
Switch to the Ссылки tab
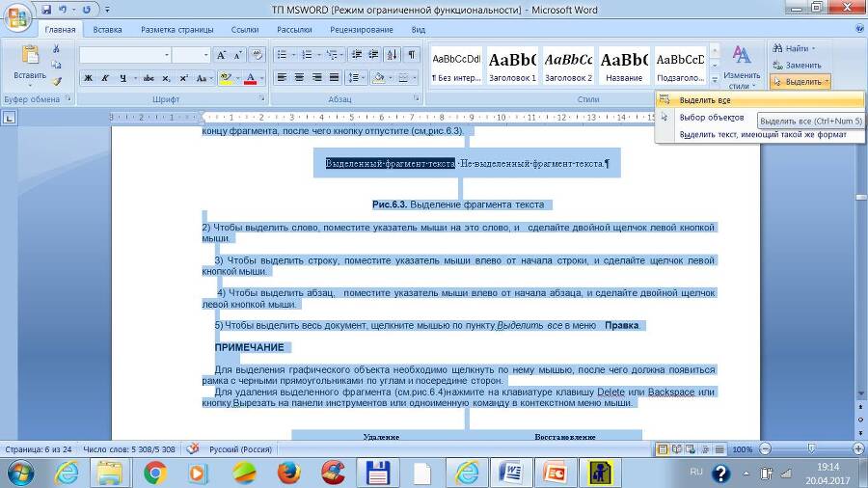point(245,30)
